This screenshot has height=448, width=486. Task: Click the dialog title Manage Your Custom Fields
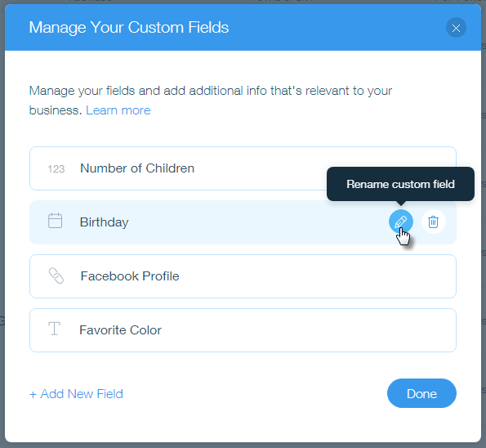point(129,27)
